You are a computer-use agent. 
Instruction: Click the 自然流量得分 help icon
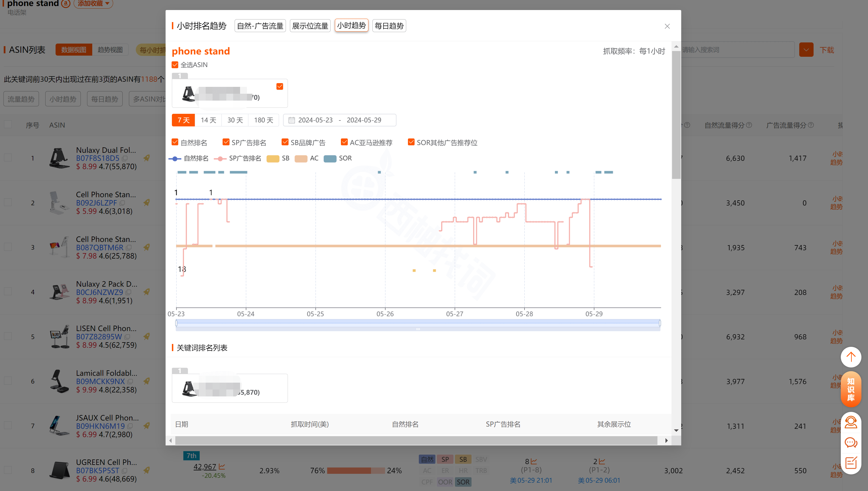point(749,125)
